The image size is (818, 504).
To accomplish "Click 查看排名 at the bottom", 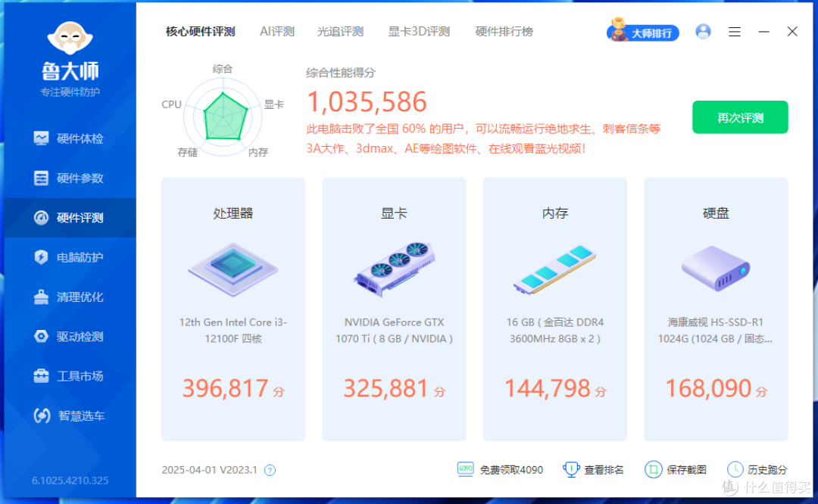I will pyautogui.click(x=593, y=470).
